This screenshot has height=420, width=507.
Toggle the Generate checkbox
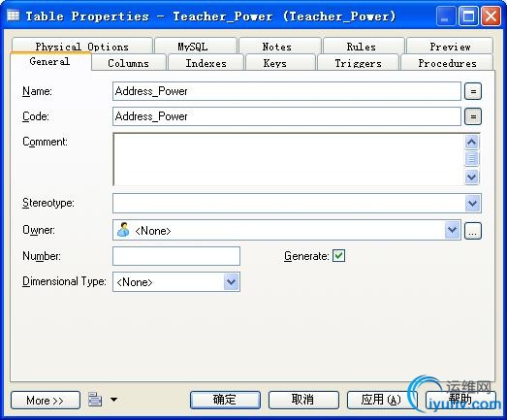click(x=338, y=256)
